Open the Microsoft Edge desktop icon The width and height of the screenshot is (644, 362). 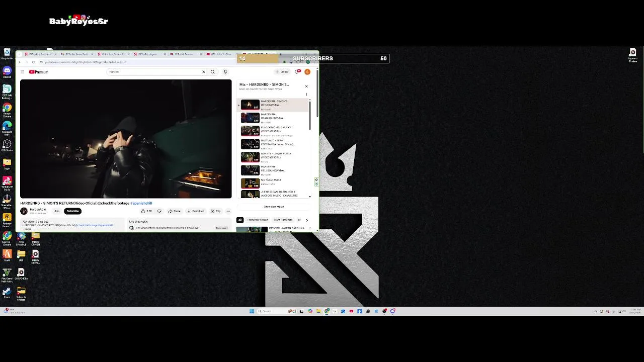[x=7, y=128]
